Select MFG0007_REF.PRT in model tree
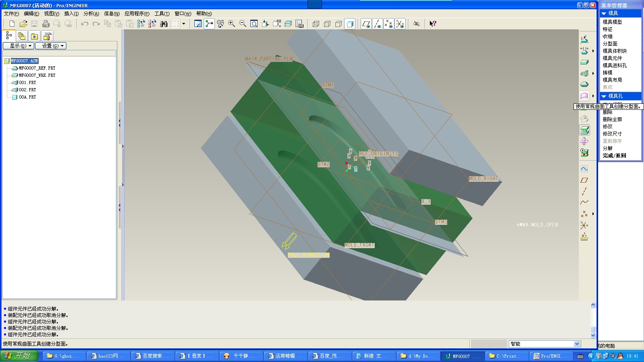This screenshot has height=362, width=644. click(x=37, y=68)
